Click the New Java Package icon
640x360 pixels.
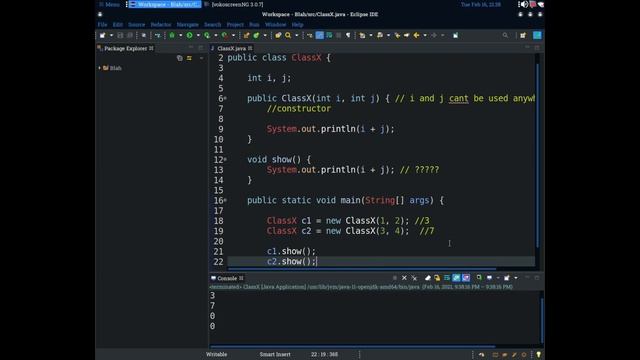coord(246,36)
